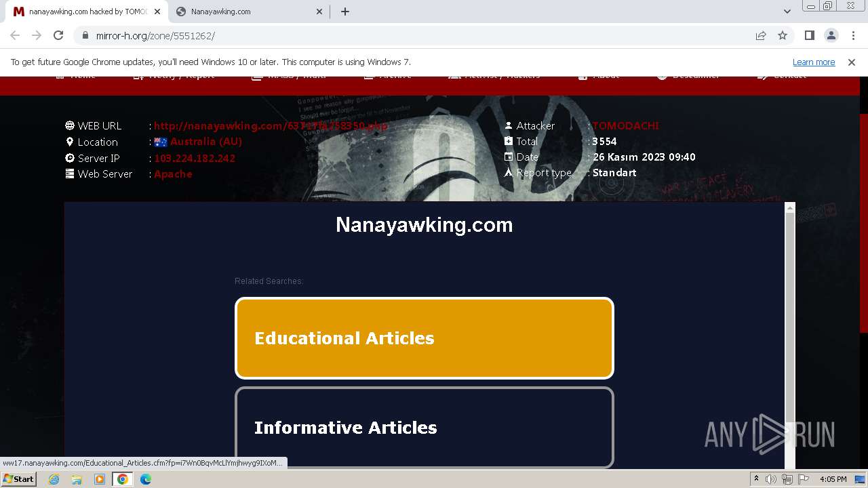Click the server IP 103.224.182.242 link
The height and width of the screenshot is (488, 868).
pyautogui.click(x=195, y=158)
